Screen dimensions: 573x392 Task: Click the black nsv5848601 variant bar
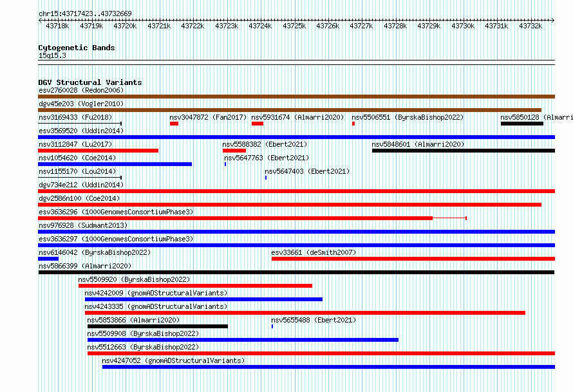[x=464, y=151]
